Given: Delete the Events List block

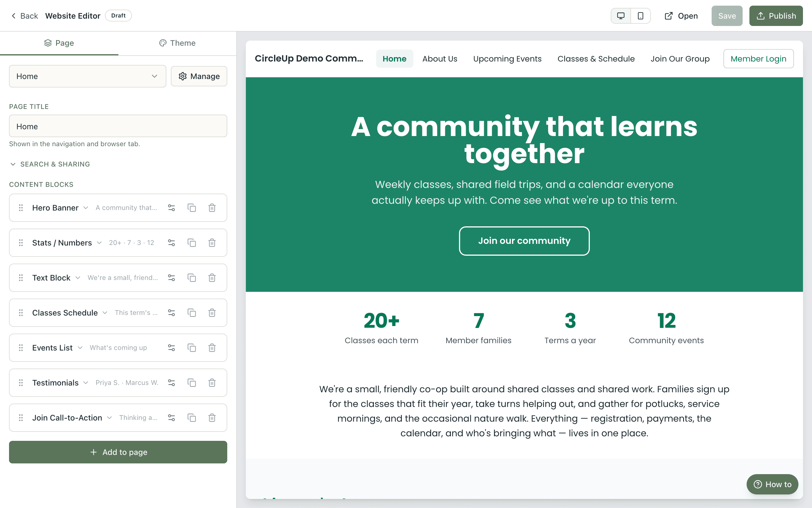Looking at the screenshot, I should tap(212, 348).
